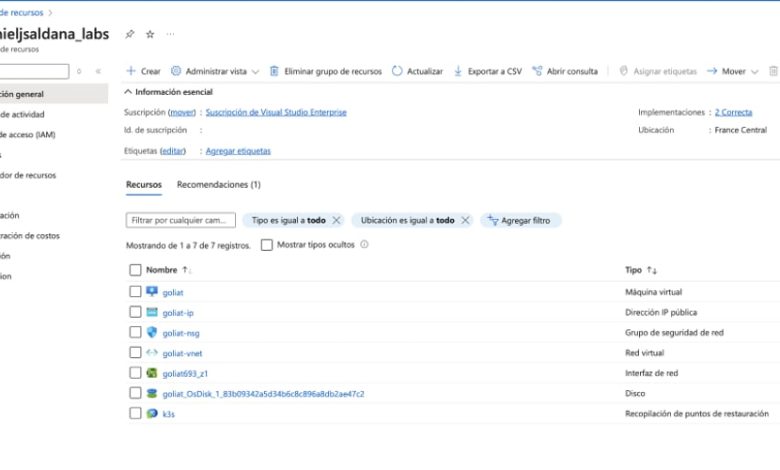This screenshot has width=780, height=470.
Task: Open the Tipo es igual a todo filter
Action: pos(288,220)
